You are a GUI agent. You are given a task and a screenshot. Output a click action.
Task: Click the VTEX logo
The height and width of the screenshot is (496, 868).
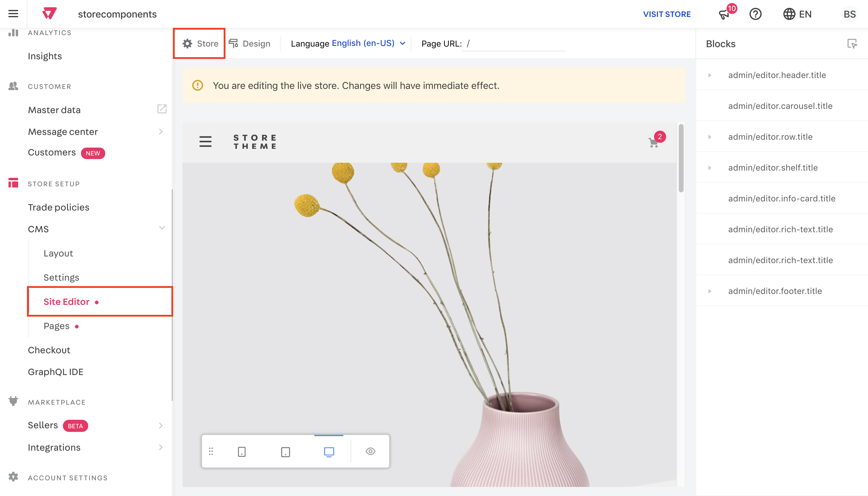tap(49, 14)
